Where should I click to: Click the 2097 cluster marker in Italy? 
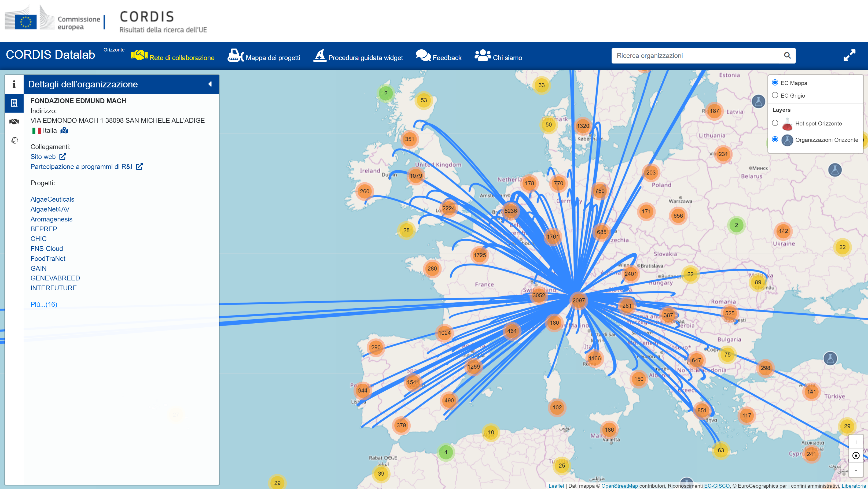(x=579, y=301)
